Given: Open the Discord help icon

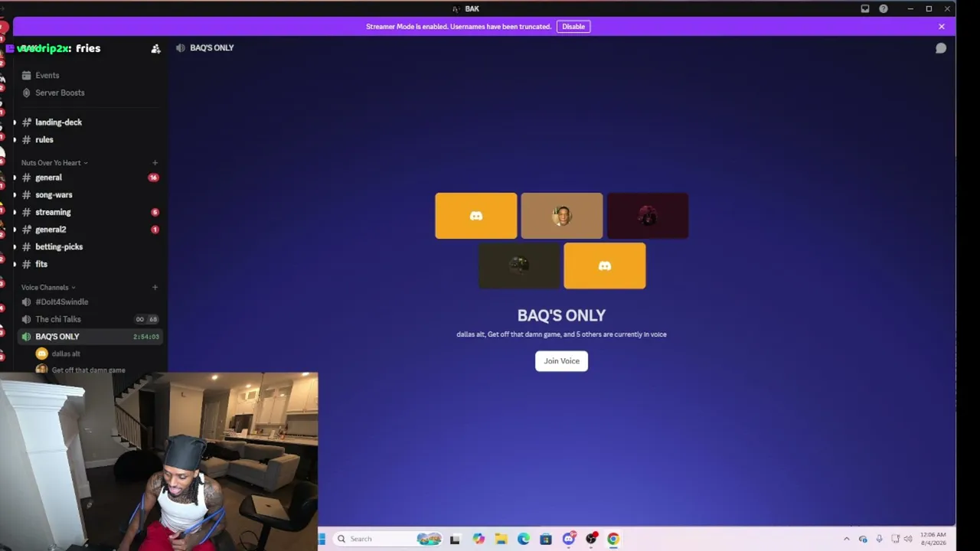Looking at the screenshot, I should [884, 9].
